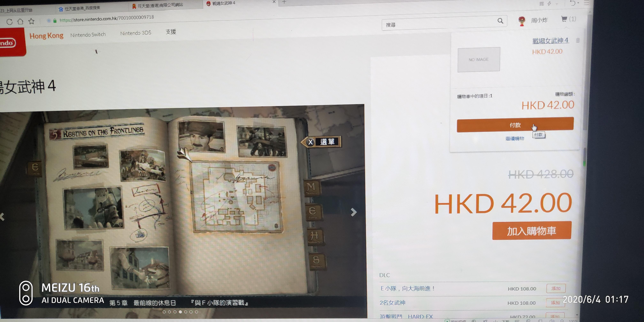Click the address bar URL store.nintendo.com.hk
Screen dimensions: 644x322
point(107,19)
